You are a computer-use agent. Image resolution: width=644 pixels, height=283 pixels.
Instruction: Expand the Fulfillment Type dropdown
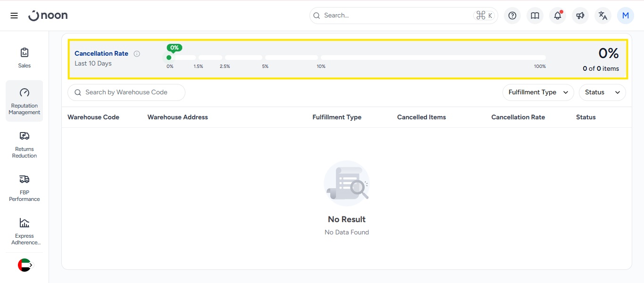[x=538, y=92]
